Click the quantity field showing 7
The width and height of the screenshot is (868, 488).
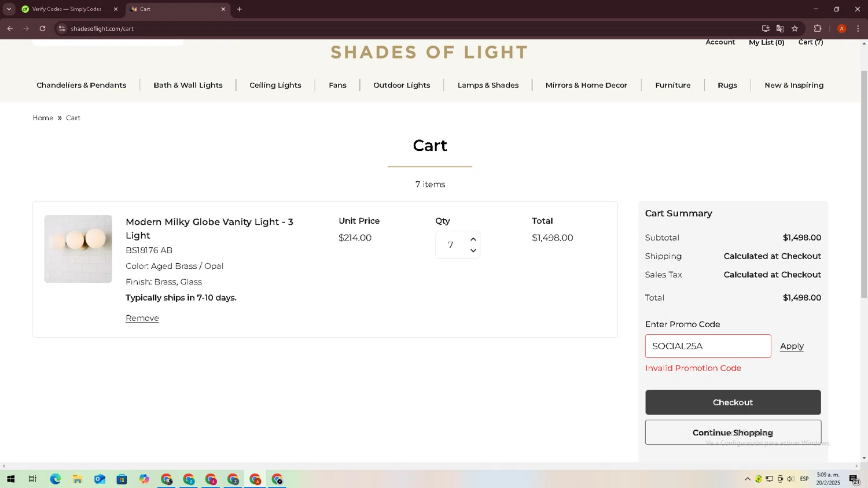(451, 245)
